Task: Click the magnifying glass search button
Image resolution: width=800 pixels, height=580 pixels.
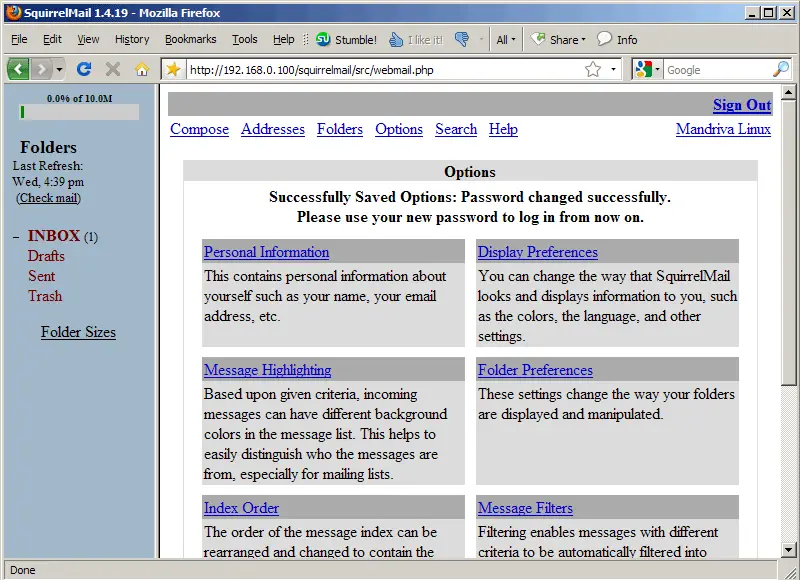Action: 781,69
